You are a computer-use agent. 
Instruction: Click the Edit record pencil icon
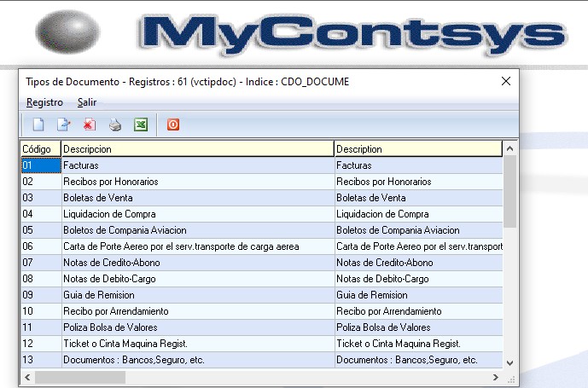tap(63, 125)
